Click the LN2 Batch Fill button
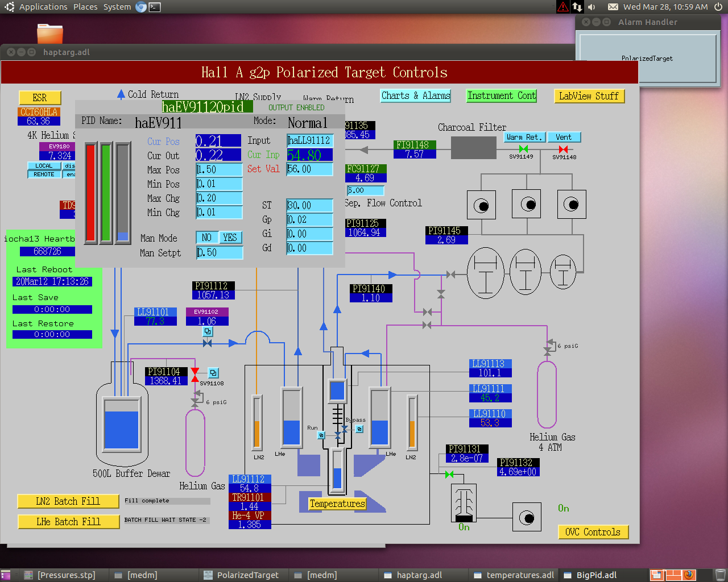728x582 pixels. click(68, 501)
